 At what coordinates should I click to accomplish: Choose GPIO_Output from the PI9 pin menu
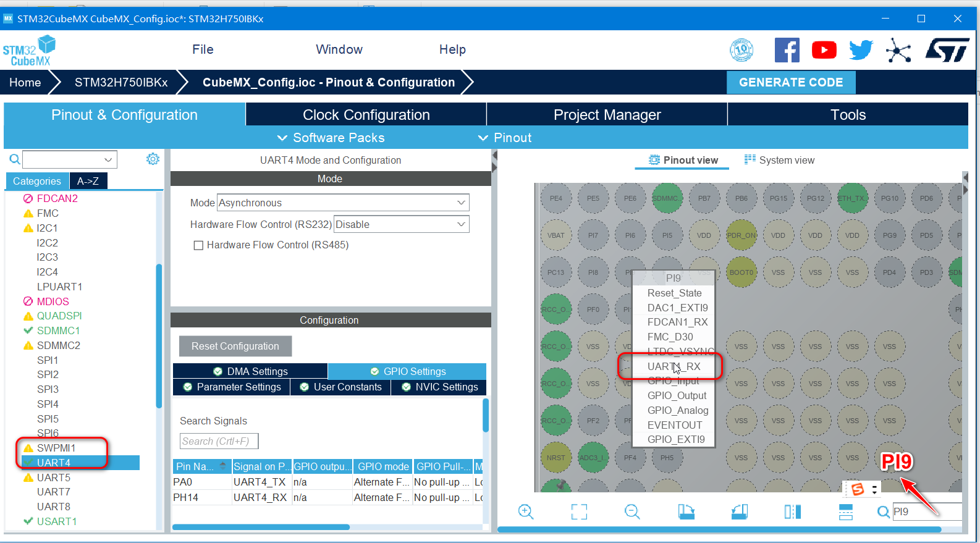coord(674,395)
